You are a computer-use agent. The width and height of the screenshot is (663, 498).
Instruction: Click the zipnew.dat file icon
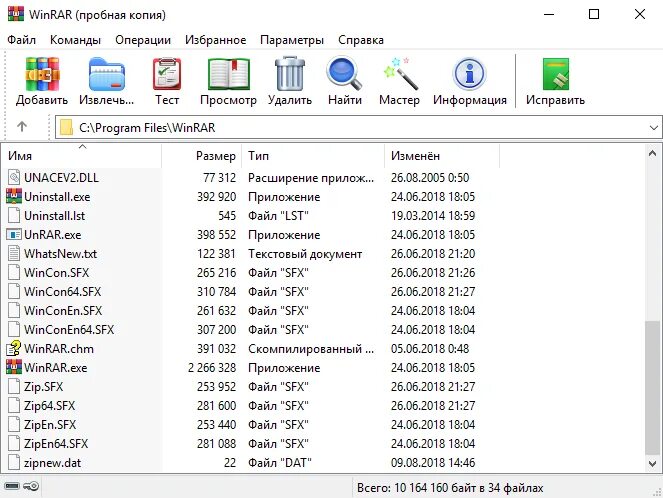(14, 462)
